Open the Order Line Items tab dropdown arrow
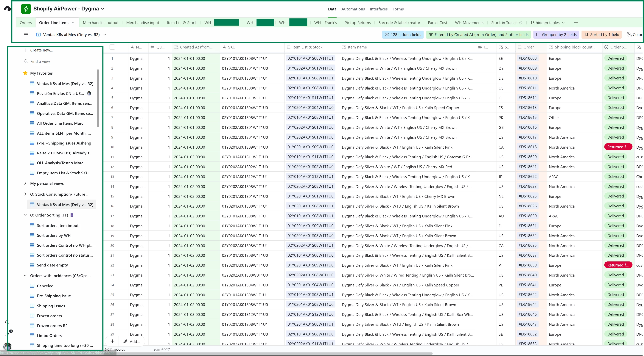This screenshot has height=356, width=644. (x=73, y=23)
